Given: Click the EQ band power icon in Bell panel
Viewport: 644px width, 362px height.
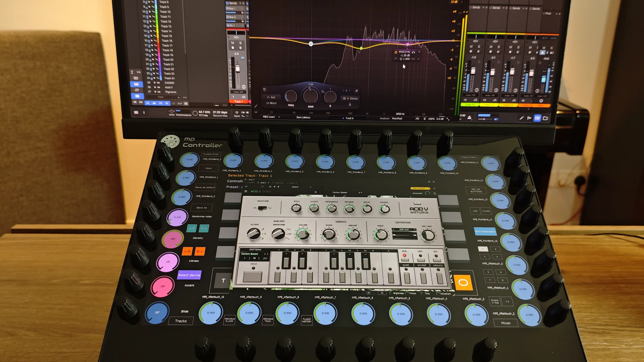Looking at the screenshot, I should click(264, 89).
